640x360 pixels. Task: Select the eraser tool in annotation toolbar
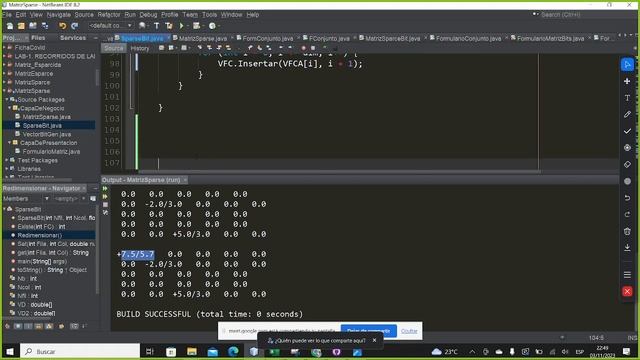coord(627,164)
